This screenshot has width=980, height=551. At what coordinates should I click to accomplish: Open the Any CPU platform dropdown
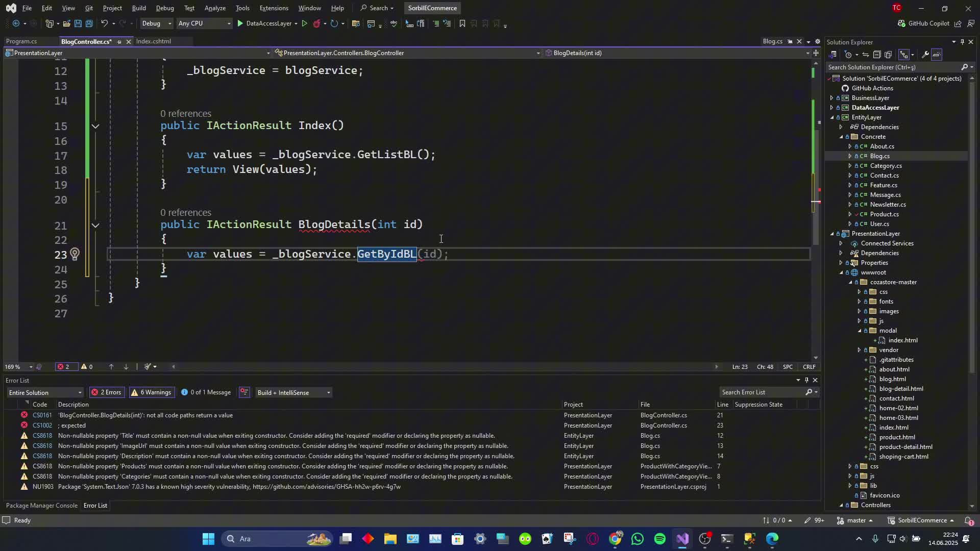pos(204,23)
